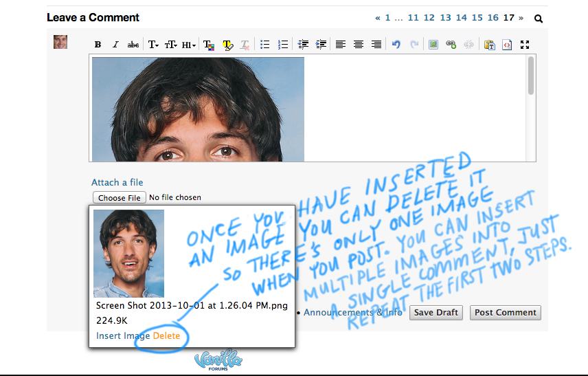Click the insert image toolbar icon
This screenshot has height=376, width=588.
[x=433, y=45]
